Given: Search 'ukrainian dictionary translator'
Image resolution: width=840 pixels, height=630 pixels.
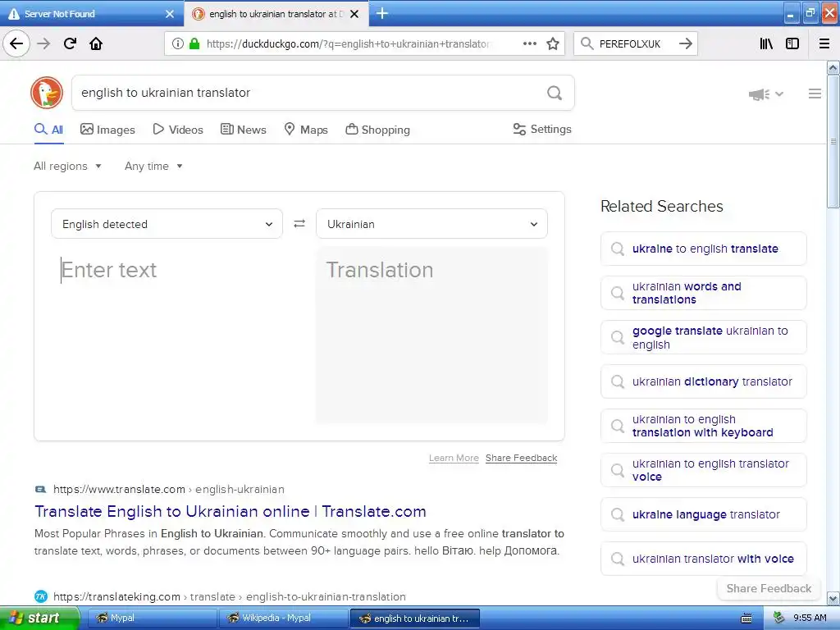Looking at the screenshot, I should 703,381.
